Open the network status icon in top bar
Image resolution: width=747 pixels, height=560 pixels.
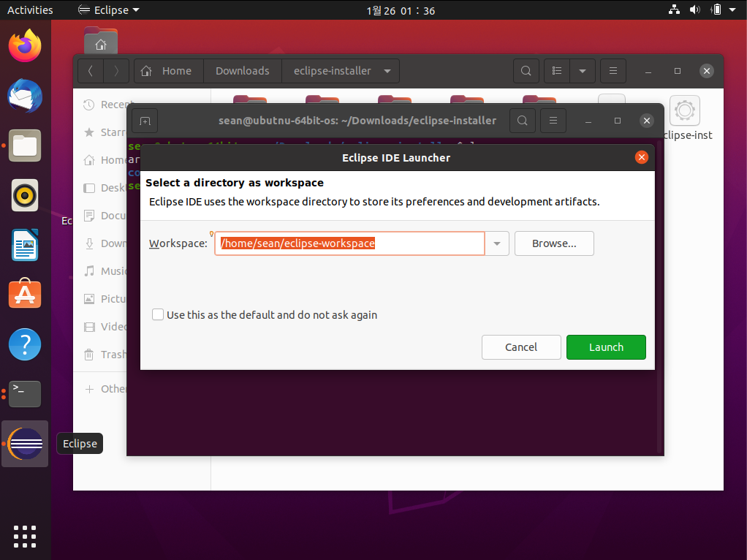pos(674,10)
